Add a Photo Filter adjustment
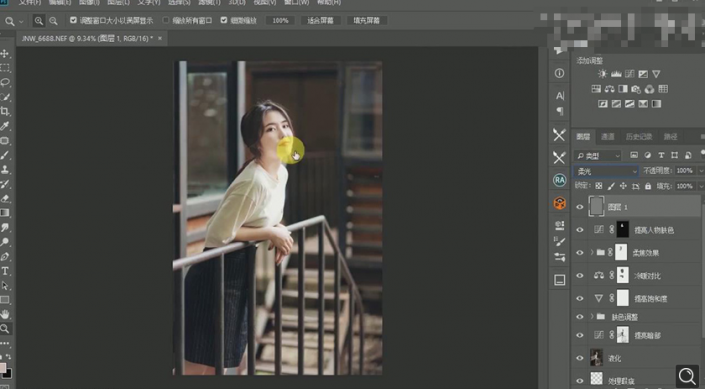The image size is (705, 389). click(636, 89)
